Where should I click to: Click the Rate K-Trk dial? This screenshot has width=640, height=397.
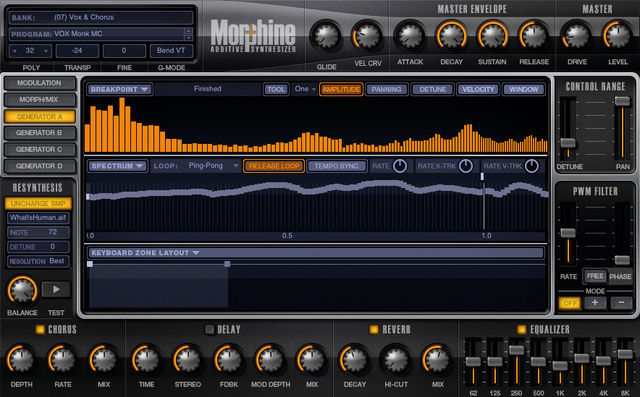[466, 166]
